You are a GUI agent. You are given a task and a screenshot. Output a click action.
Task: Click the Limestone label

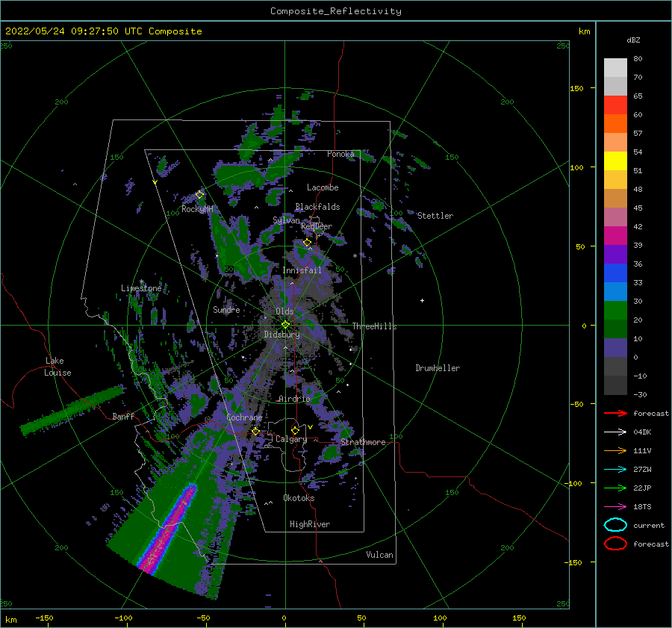141,288
